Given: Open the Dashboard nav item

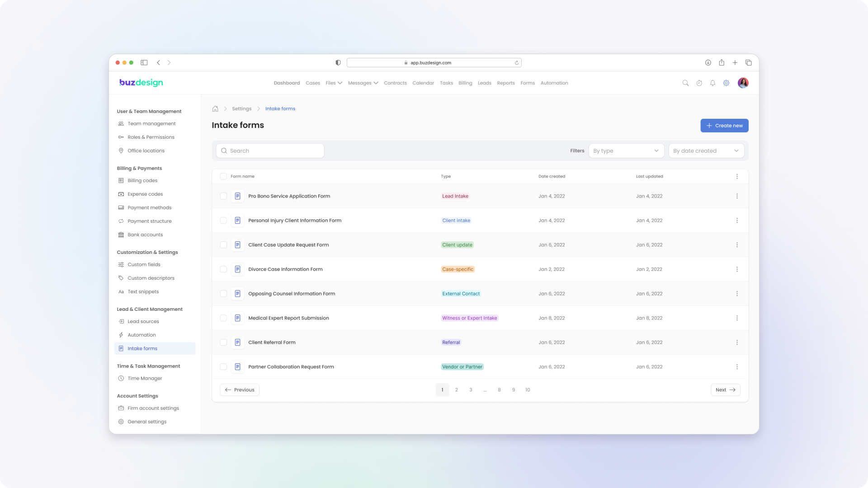Looking at the screenshot, I should pyautogui.click(x=287, y=83).
